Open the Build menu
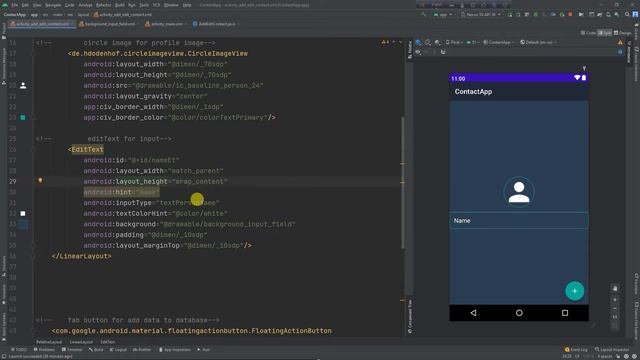This screenshot has height=360, width=640. coord(120,5)
